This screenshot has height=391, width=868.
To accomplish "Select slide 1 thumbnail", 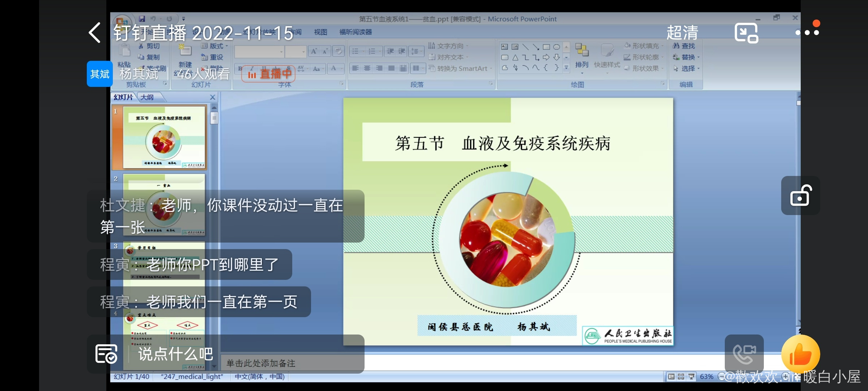I will point(165,138).
